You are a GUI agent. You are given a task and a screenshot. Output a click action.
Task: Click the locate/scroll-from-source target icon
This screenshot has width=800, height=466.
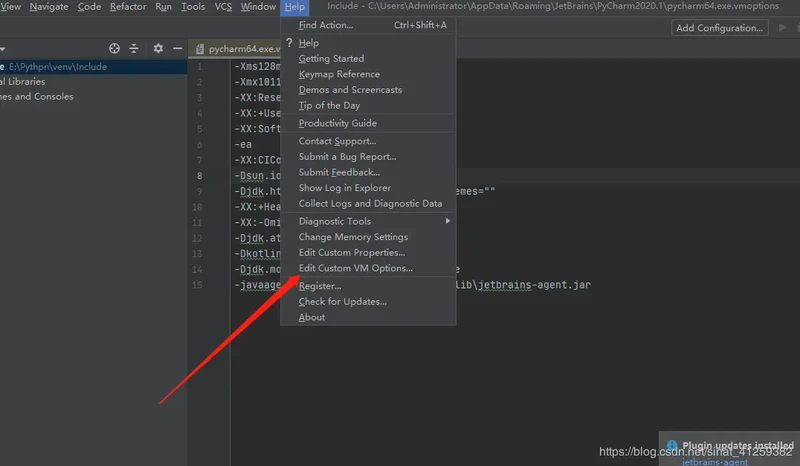coord(114,48)
